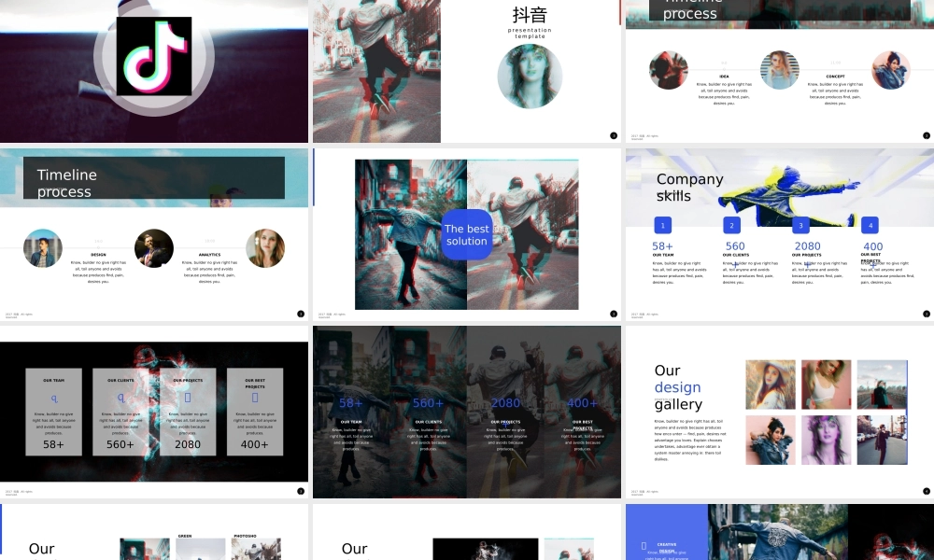Click the 'Our design gallery' heading

coord(677,387)
